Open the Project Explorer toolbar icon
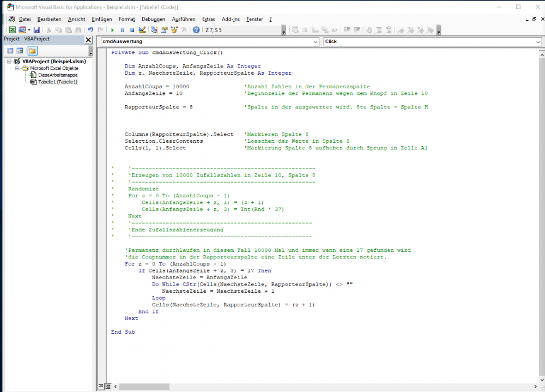Screen dimensions: 545x392 point(154,30)
